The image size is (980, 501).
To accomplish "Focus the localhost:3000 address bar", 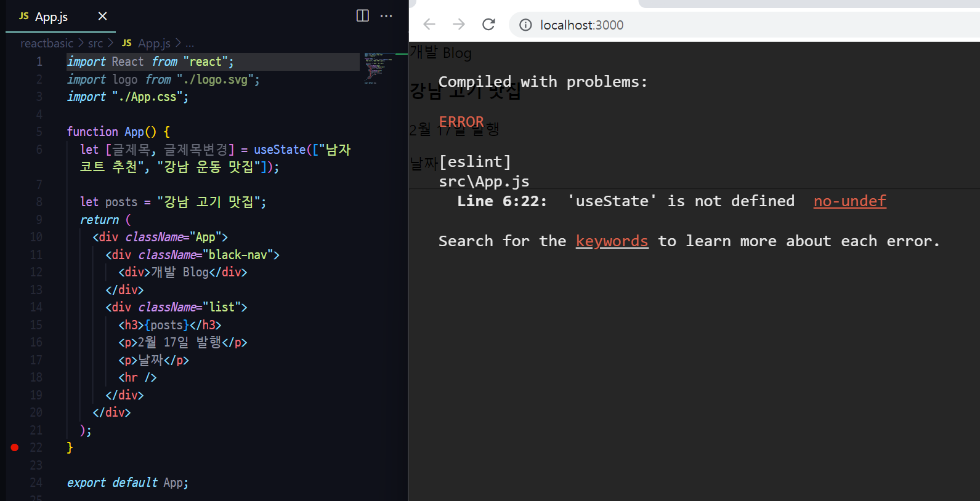I will click(x=744, y=25).
